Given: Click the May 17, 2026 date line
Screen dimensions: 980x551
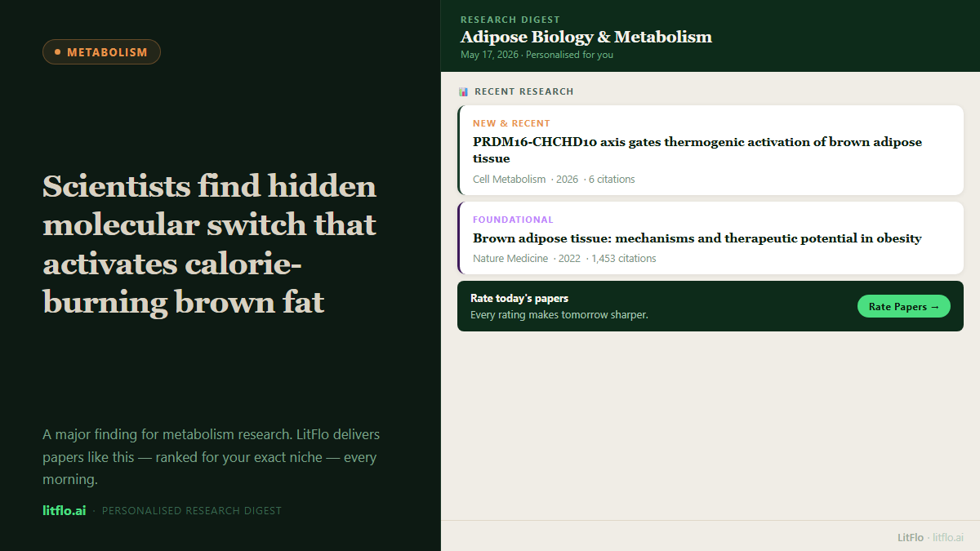Looking at the screenshot, I should [x=537, y=55].
